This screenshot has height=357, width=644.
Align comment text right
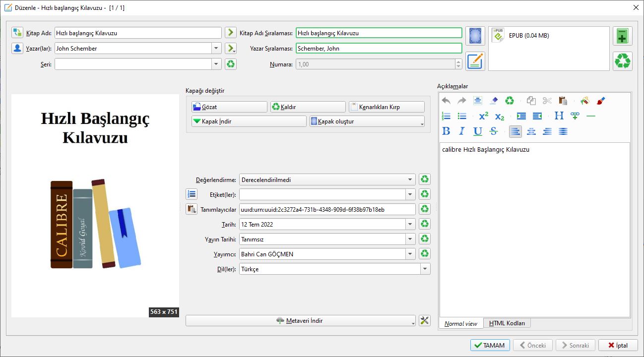tap(547, 131)
